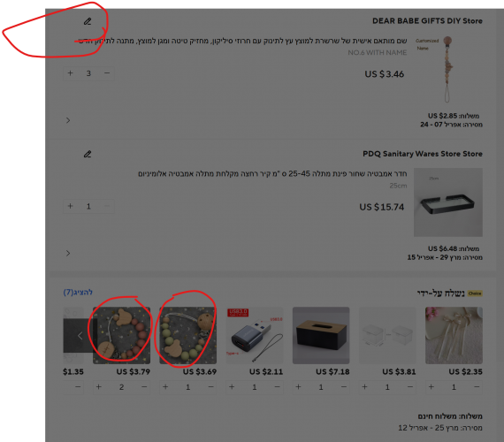Select black tissue box thumbnail

pos(321,336)
